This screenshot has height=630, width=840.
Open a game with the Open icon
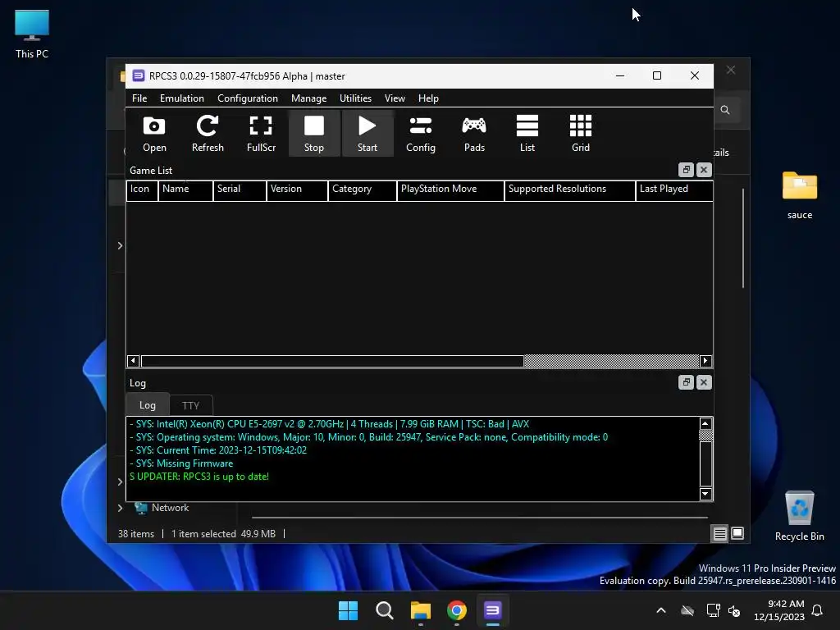pyautogui.click(x=154, y=134)
